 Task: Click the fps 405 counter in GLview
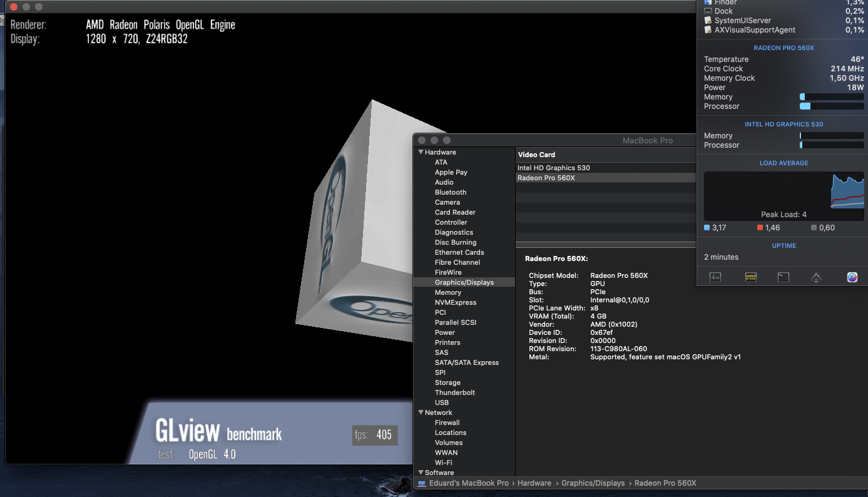click(x=375, y=435)
